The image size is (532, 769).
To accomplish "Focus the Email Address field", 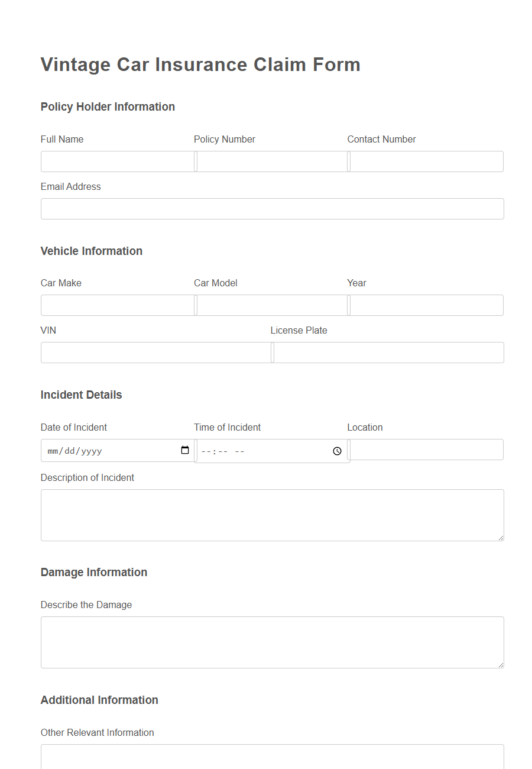I will [272, 208].
